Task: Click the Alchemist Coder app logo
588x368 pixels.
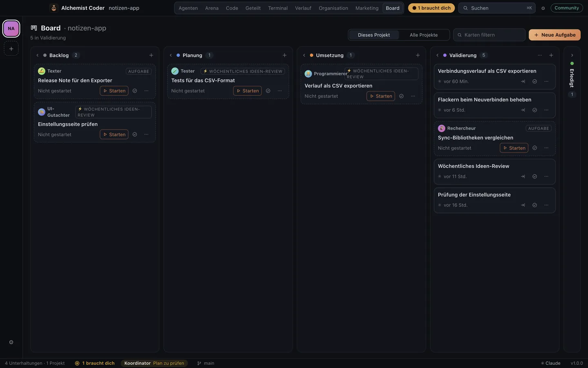Action: coord(53,8)
